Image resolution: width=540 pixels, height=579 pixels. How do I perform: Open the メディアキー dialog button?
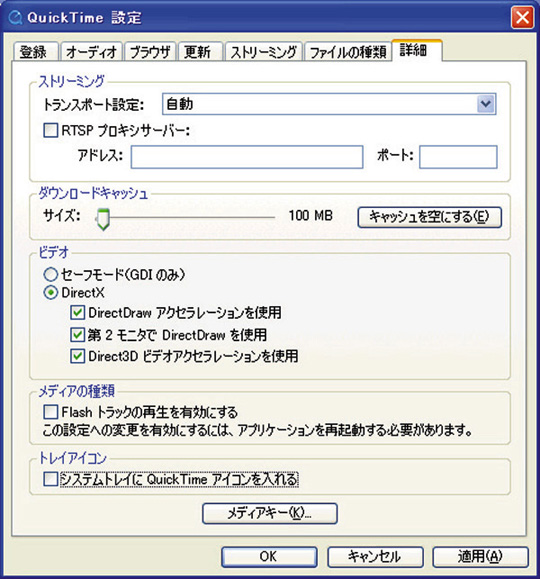click(270, 513)
